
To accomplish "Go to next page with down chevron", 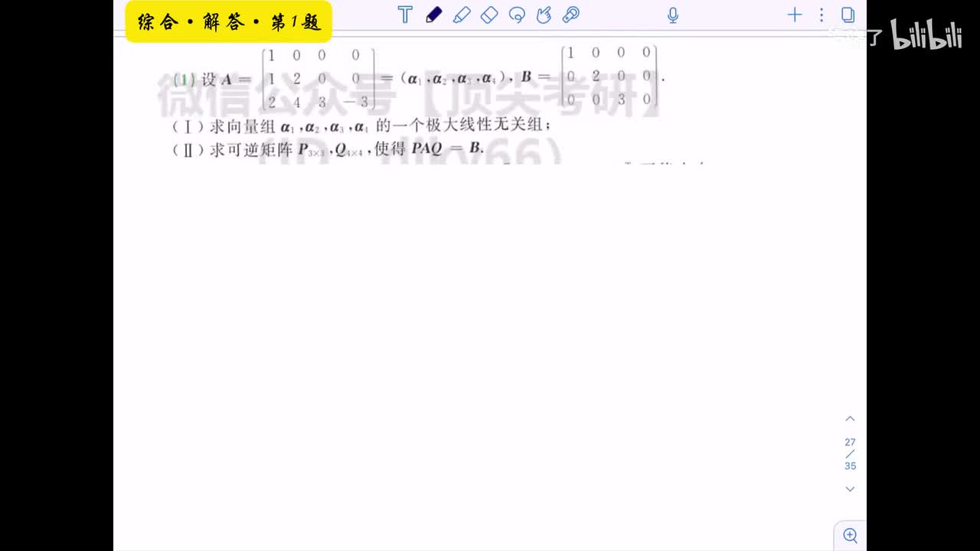I will coord(850,488).
